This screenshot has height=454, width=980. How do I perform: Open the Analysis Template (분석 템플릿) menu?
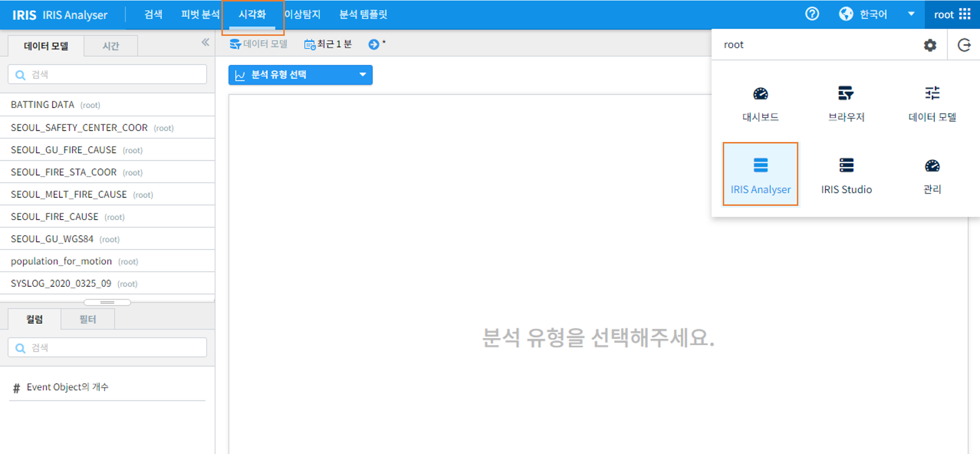(x=363, y=14)
